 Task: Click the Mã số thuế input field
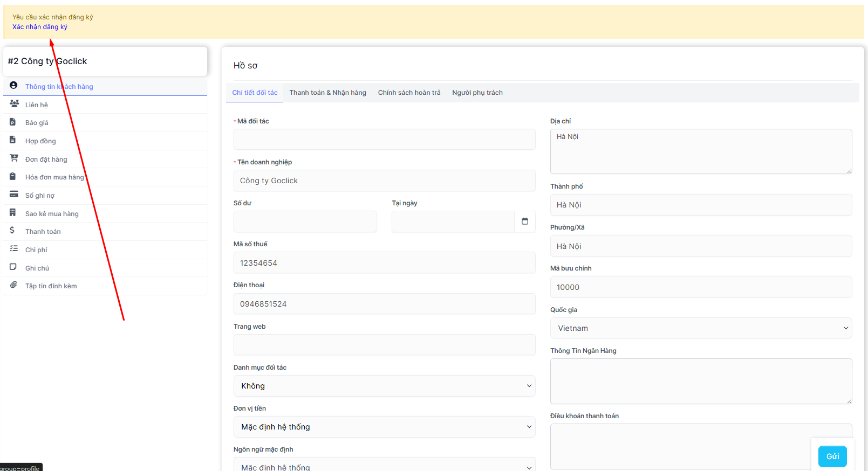click(384, 263)
